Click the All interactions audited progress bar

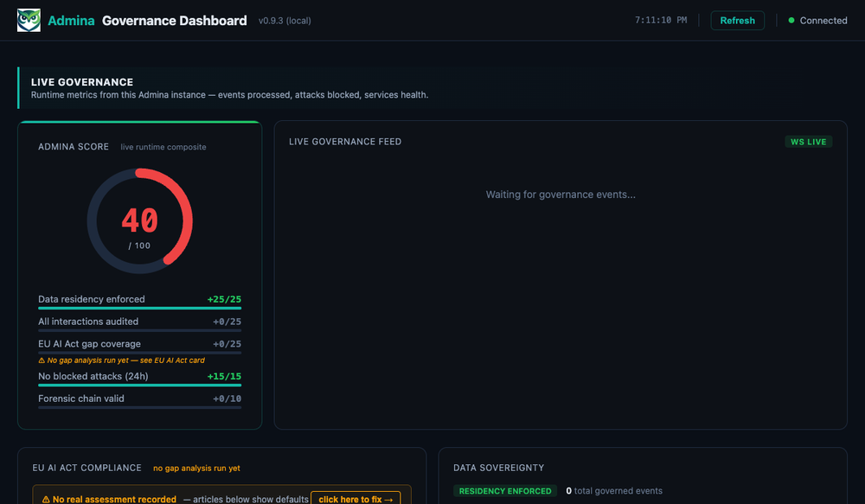[x=139, y=330]
